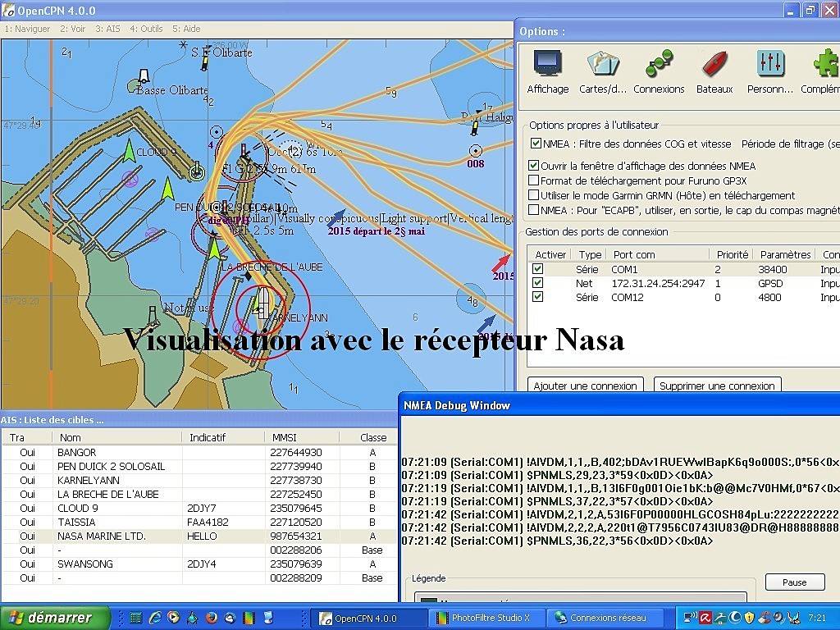Open the Cartes options section
The height and width of the screenshot is (630, 840).
pos(603,71)
